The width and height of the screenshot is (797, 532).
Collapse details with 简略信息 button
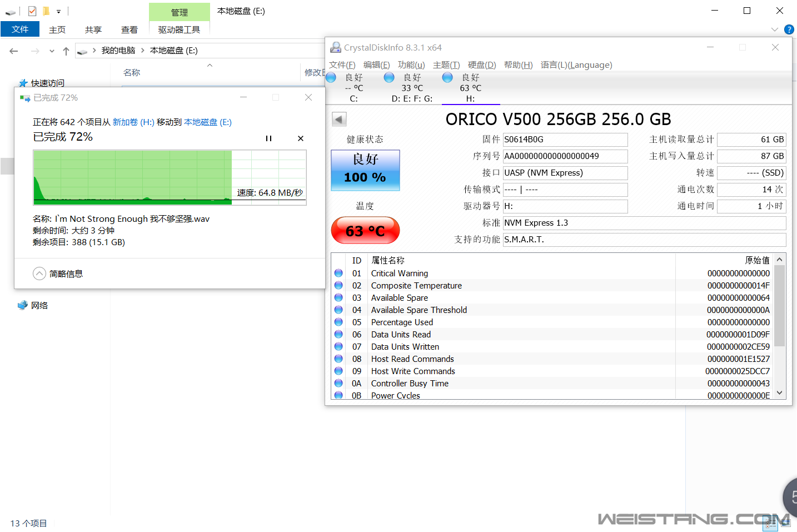click(x=58, y=274)
